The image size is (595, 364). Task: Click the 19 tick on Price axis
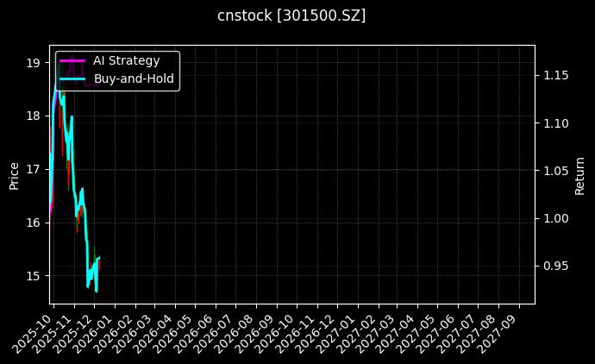(x=34, y=62)
